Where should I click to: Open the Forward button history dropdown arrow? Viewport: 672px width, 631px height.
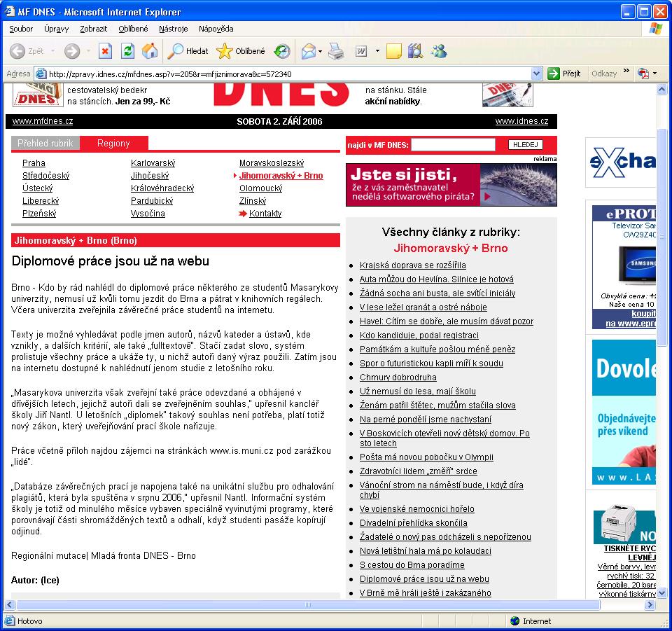[88, 51]
